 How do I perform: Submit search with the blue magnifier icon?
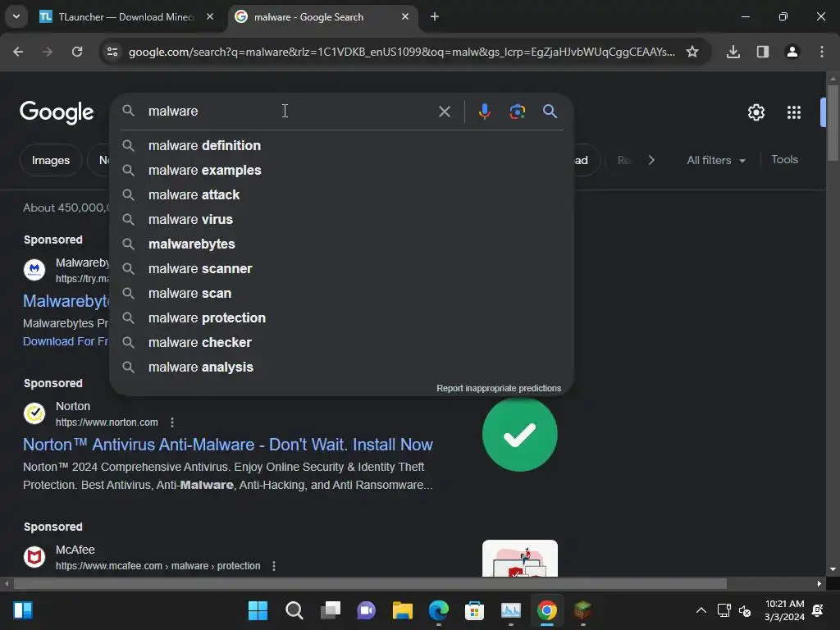point(550,112)
